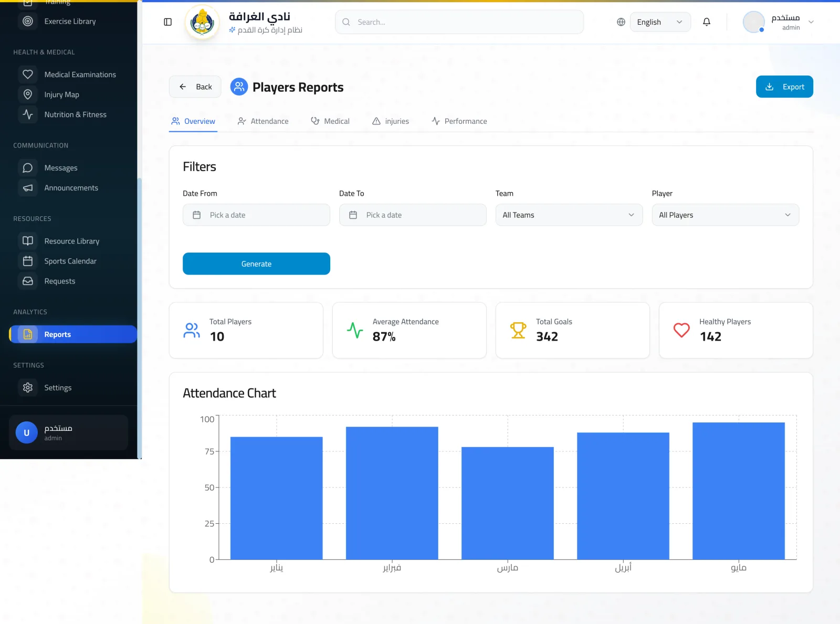This screenshot has height=624, width=840.
Task: Click the sidebar user avatar U
Action: coord(27,433)
